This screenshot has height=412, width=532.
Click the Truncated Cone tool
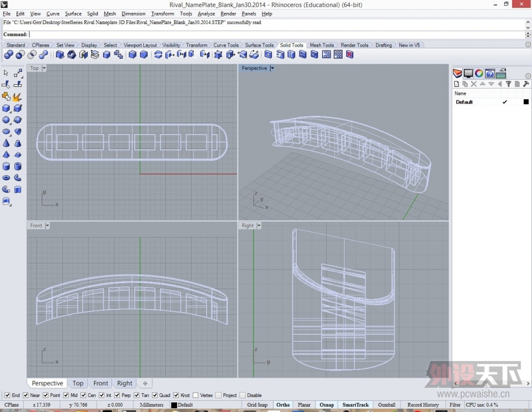pyautogui.click(x=18, y=143)
